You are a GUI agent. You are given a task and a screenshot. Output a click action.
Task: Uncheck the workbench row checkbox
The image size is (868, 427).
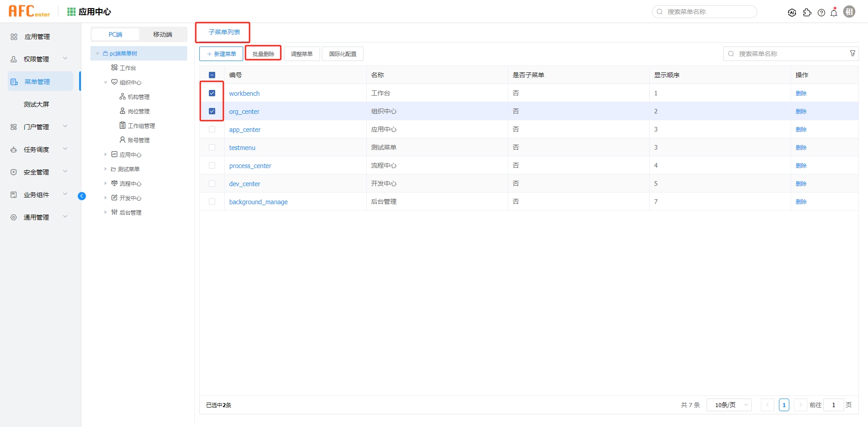pyautogui.click(x=212, y=93)
